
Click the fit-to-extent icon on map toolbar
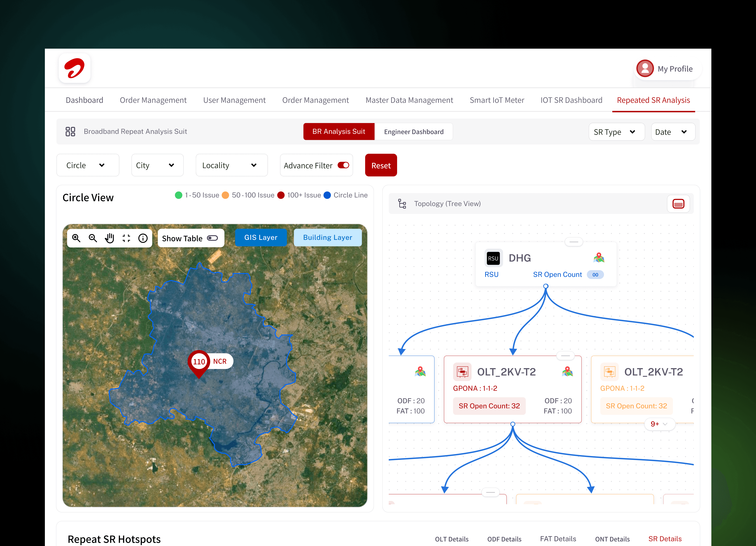[x=126, y=238]
